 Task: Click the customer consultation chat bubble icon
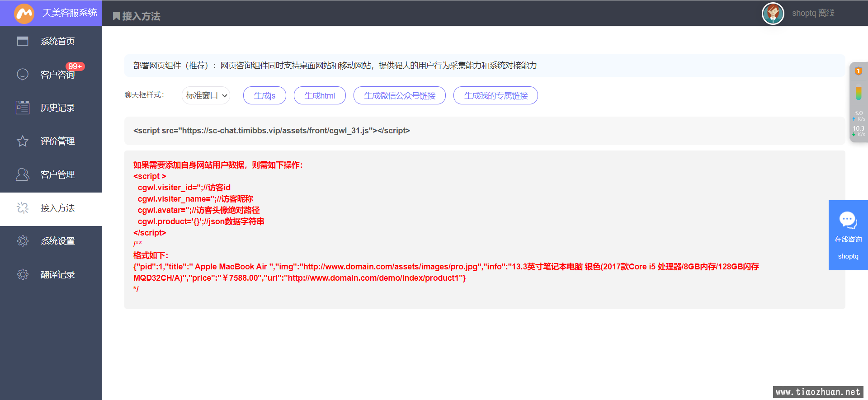pos(23,74)
